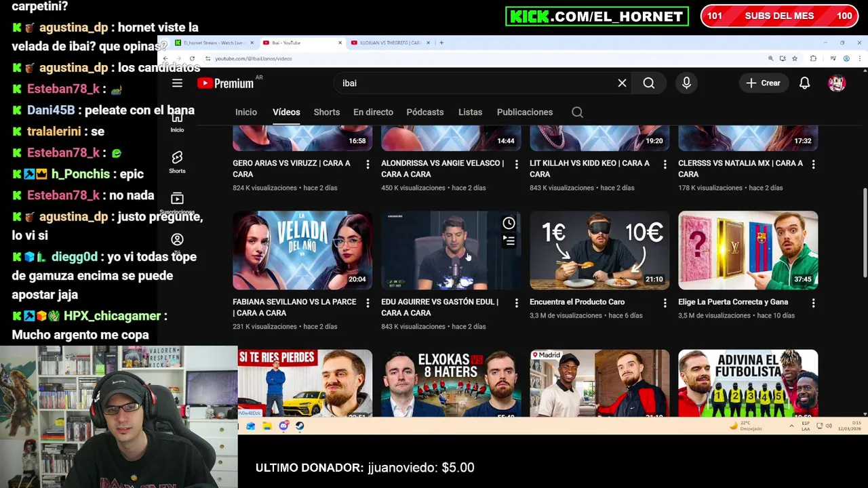Open Elige La Puerta Correcta y Gana
868x488 pixels.
click(x=733, y=302)
